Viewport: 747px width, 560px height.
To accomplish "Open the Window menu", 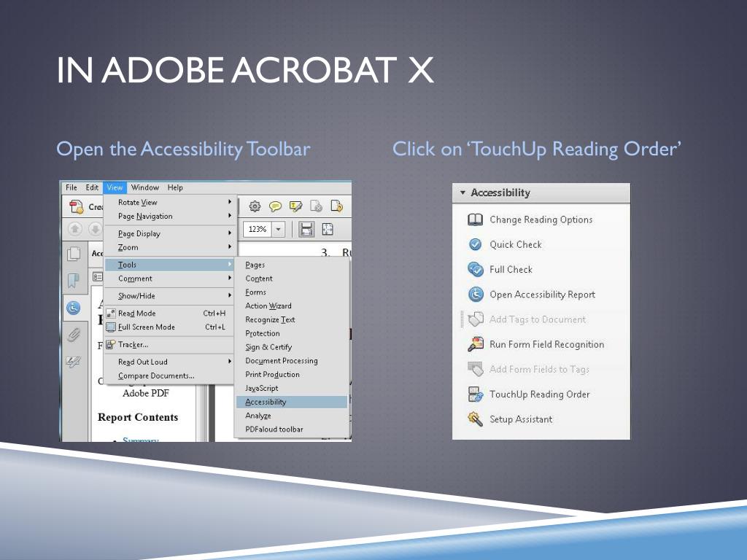I will [145, 187].
